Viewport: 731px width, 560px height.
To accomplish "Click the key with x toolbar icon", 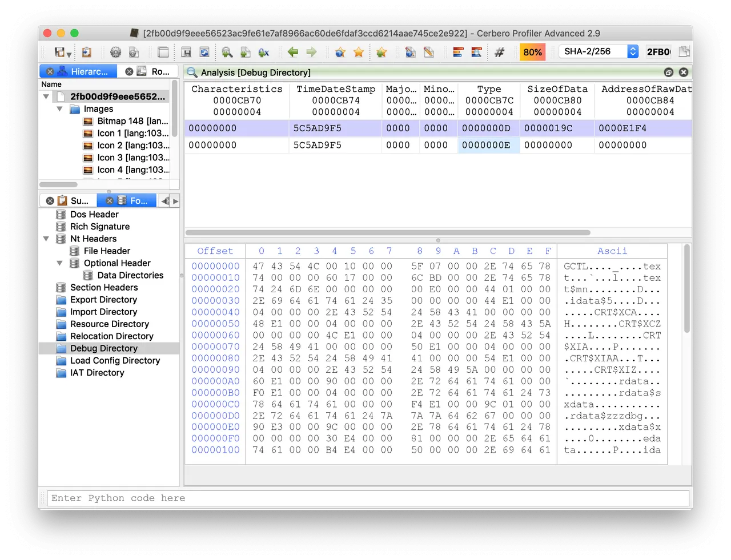I will [x=264, y=52].
